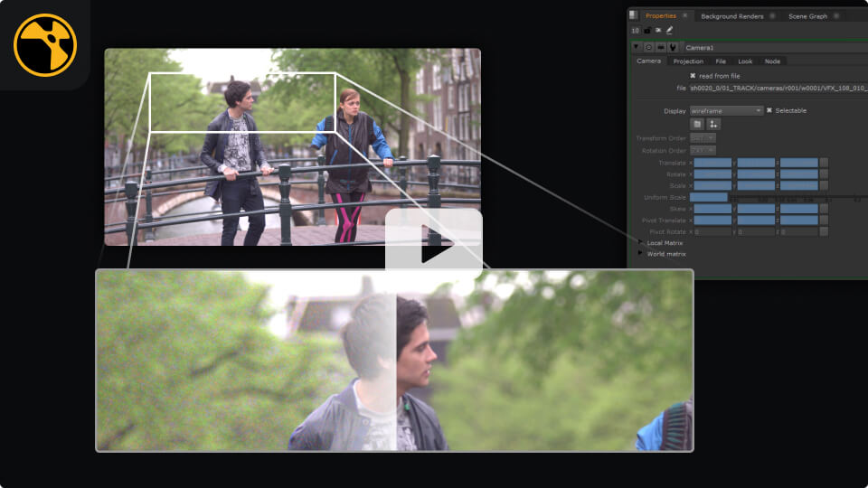Switch to the Projection tab

point(688,61)
